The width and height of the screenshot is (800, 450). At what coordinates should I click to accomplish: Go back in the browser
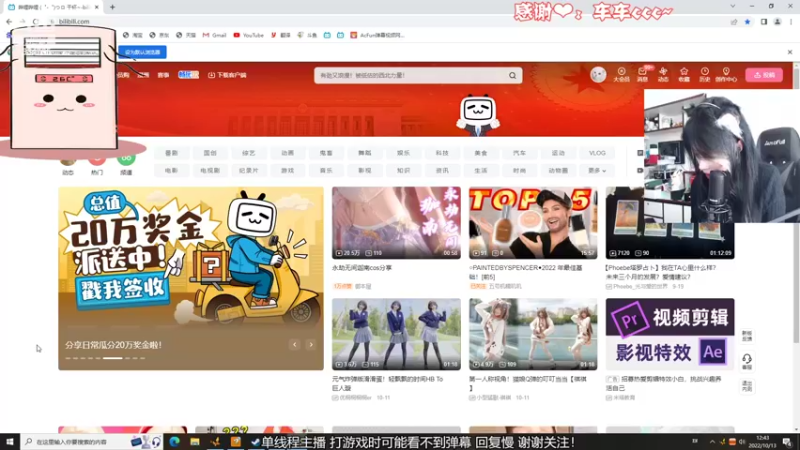(9, 21)
